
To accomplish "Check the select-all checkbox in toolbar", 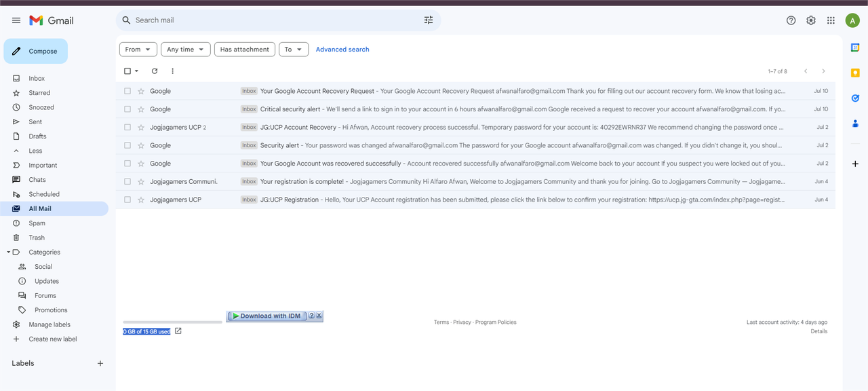I will click(x=127, y=71).
